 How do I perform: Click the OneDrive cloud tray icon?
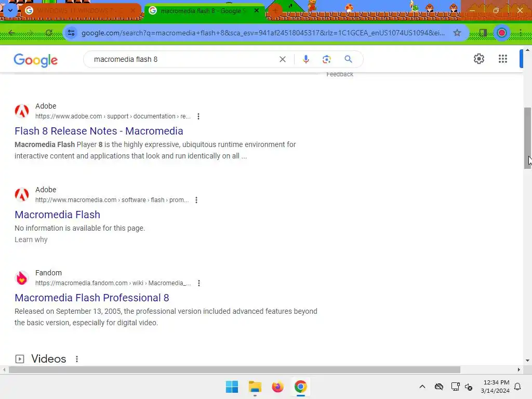(439, 387)
